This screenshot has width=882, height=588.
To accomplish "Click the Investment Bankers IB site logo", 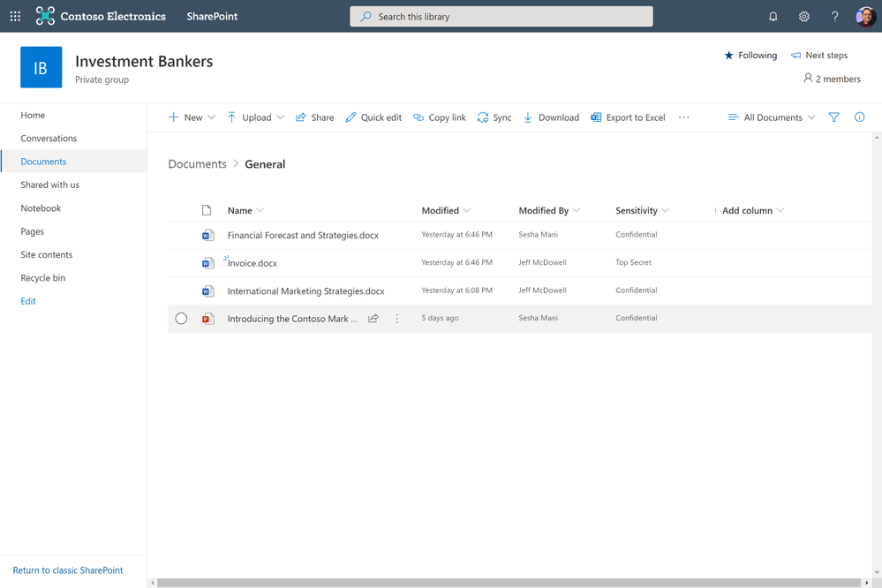I will 41,67.
